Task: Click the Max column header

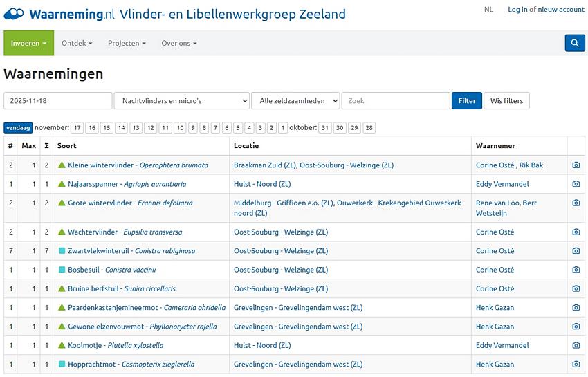Action: (x=29, y=145)
